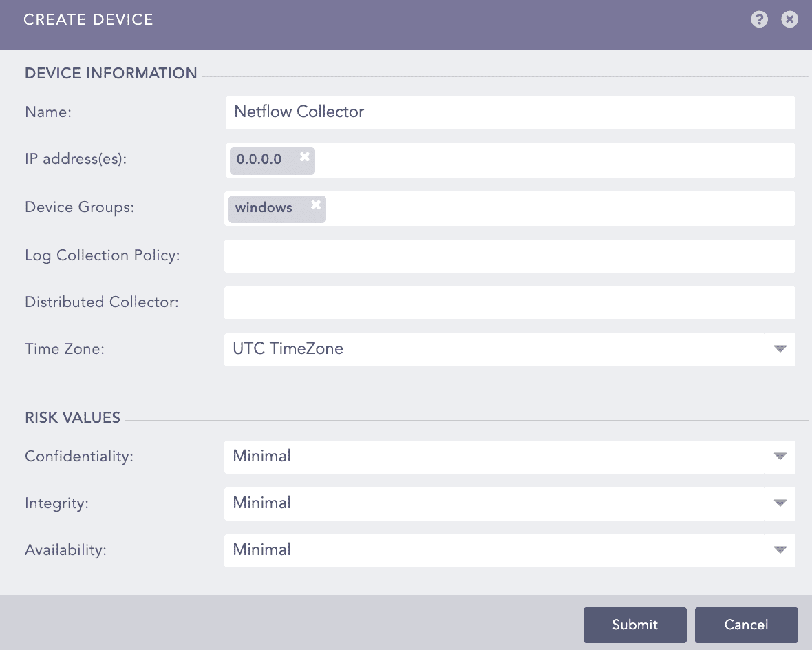This screenshot has width=812, height=650.
Task: Close the Create Device dialog
Action: (789, 19)
